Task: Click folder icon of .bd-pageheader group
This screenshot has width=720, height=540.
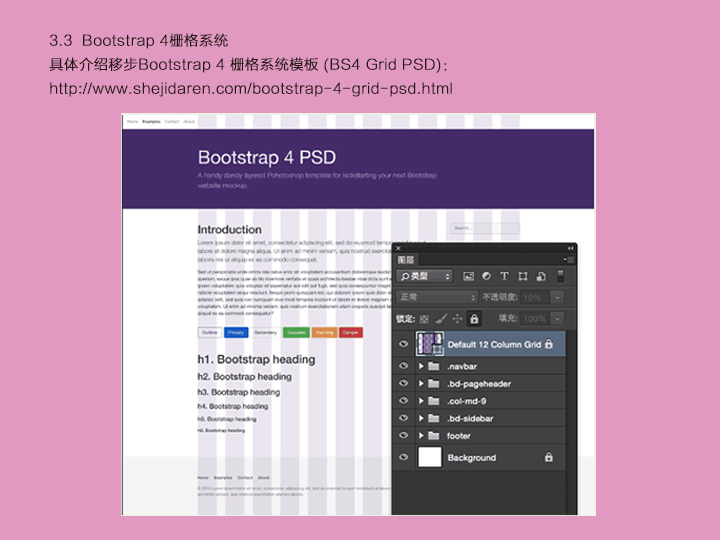Action: click(x=433, y=383)
